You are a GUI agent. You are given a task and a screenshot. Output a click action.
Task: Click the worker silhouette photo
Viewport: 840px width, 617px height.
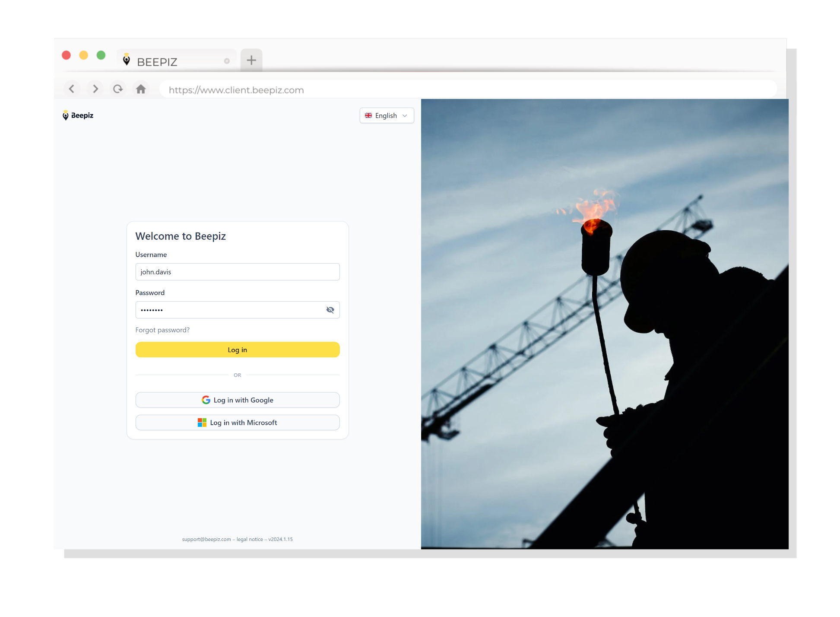pyautogui.click(x=605, y=324)
